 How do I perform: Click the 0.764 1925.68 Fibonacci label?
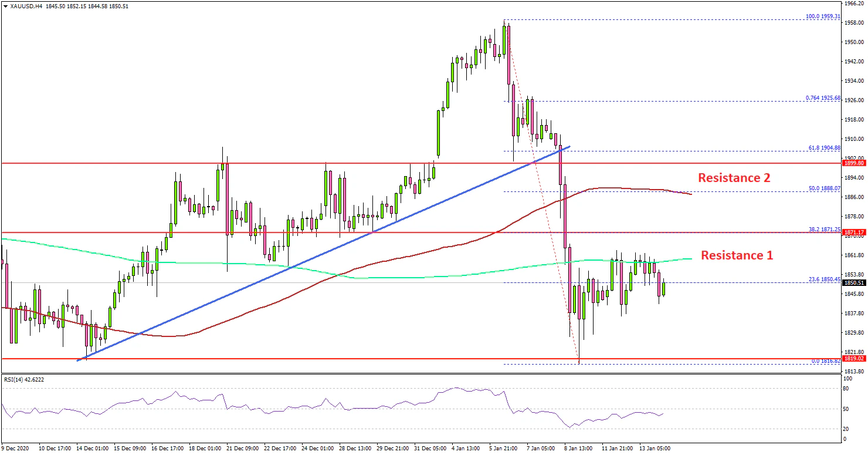point(823,98)
